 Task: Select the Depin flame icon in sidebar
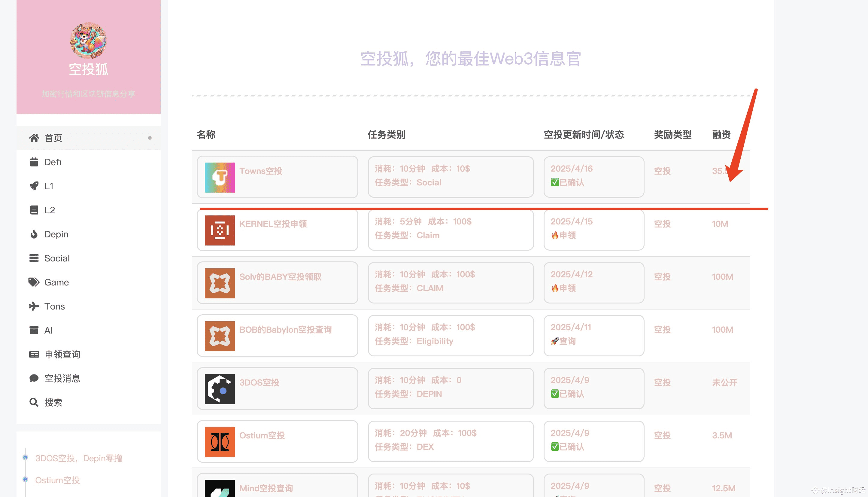point(34,234)
